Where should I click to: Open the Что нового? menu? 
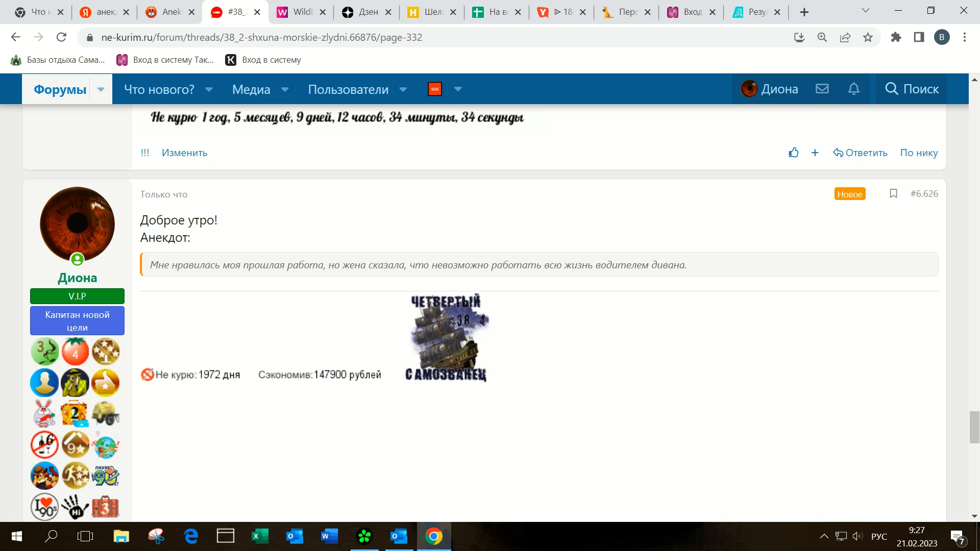point(159,89)
